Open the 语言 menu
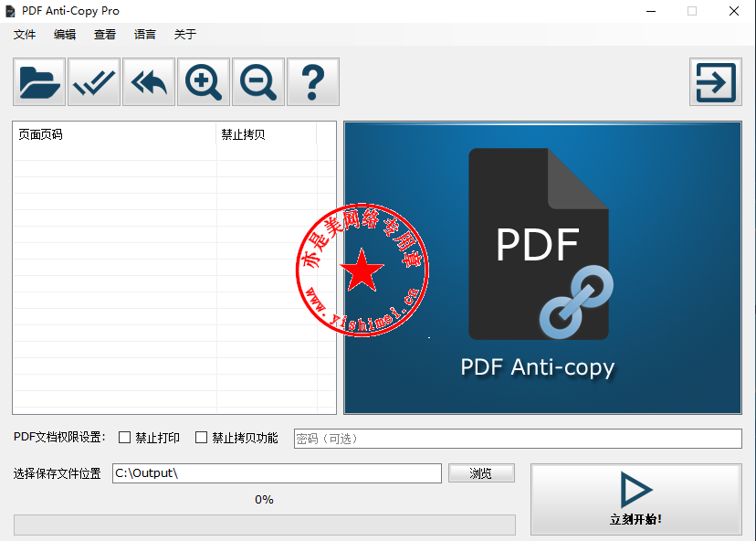The image size is (756, 541). click(144, 34)
